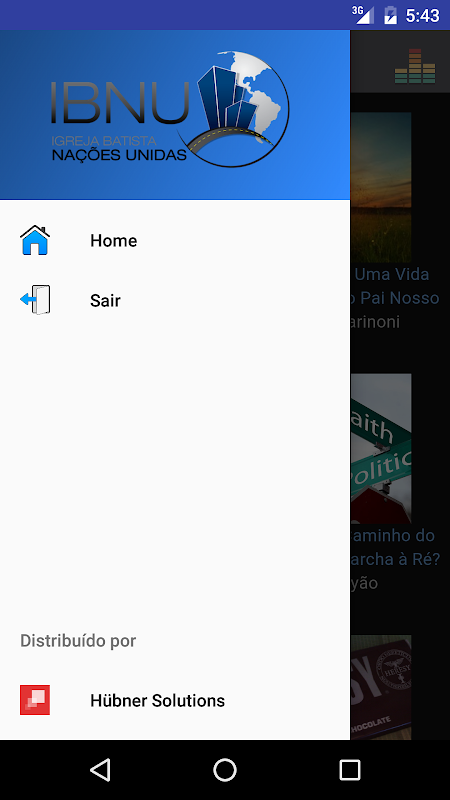
Task: Open the Faith Politics street sign thumbnail
Action: pos(381,448)
